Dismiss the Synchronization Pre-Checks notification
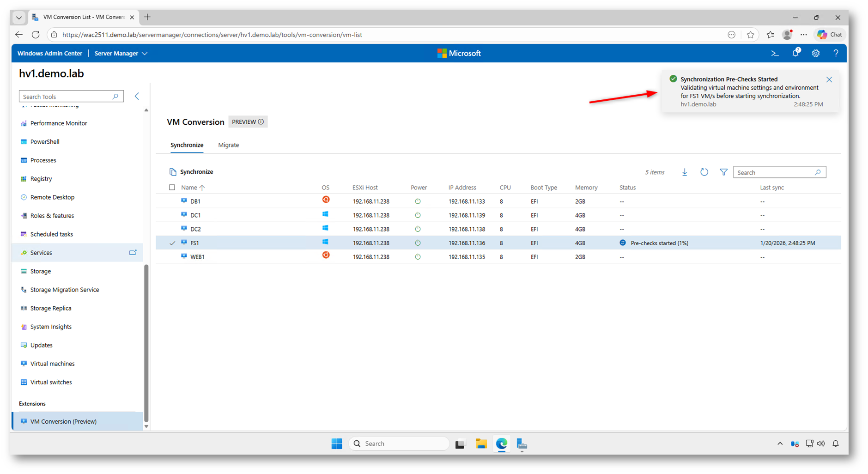 point(829,79)
